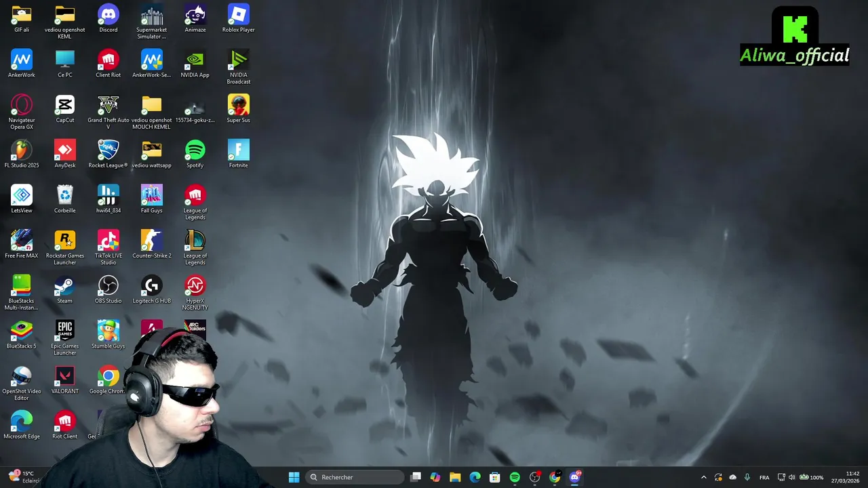Select Rockstar Games Launcher icon
The image size is (868, 488).
(x=65, y=248)
